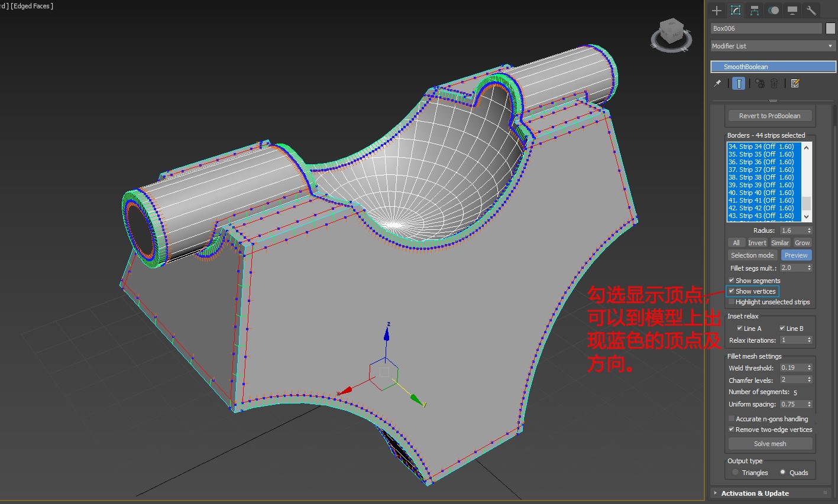Open the Utilities wrench panel
The image size is (838, 504).
(811, 10)
